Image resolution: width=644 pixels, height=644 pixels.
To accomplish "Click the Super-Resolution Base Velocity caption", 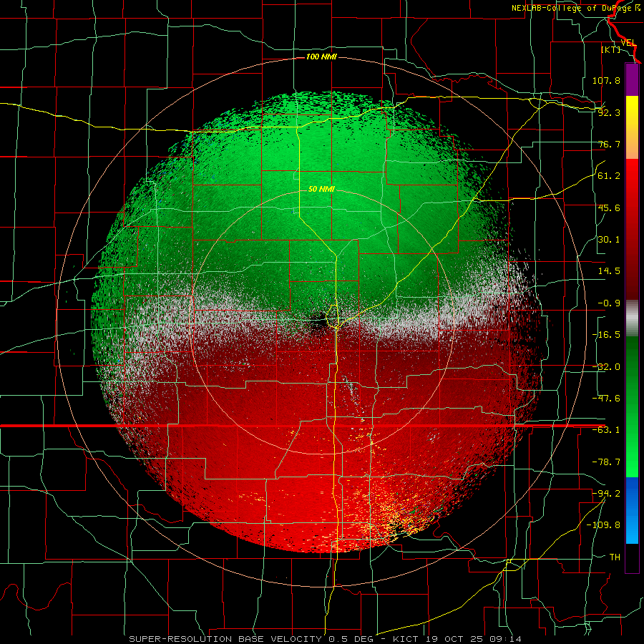I will pos(326,639).
